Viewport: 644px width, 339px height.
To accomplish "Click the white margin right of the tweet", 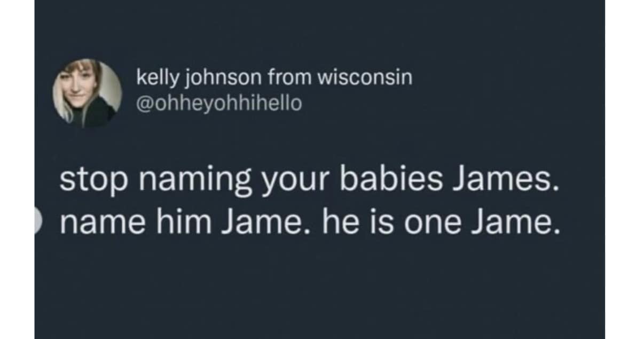I will click(x=624, y=169).
